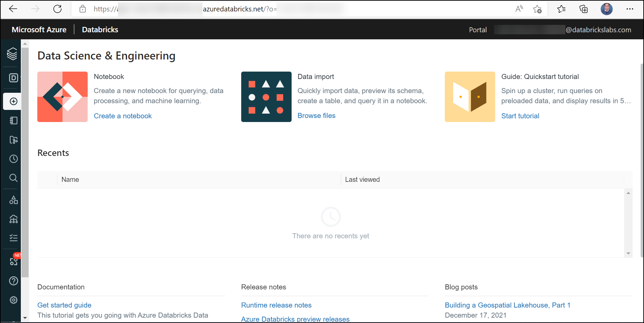This screenshot has height=323, width=644.
Task: Click the sidebar scrollbar up arrow
Action: coord(25,44)
